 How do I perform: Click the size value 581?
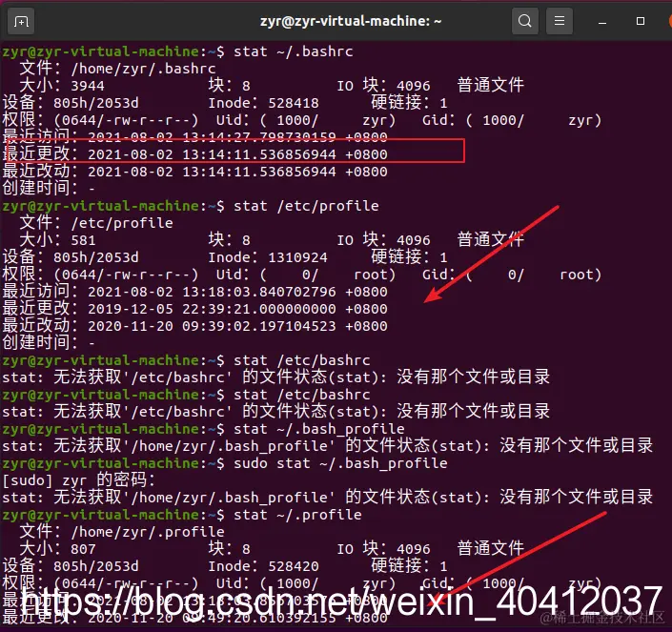(83, 240)
